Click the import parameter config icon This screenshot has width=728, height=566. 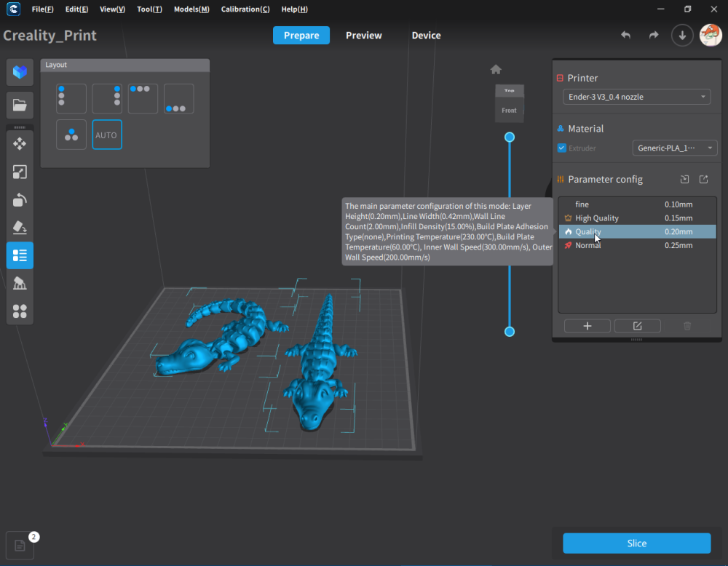tap(684, 180)
